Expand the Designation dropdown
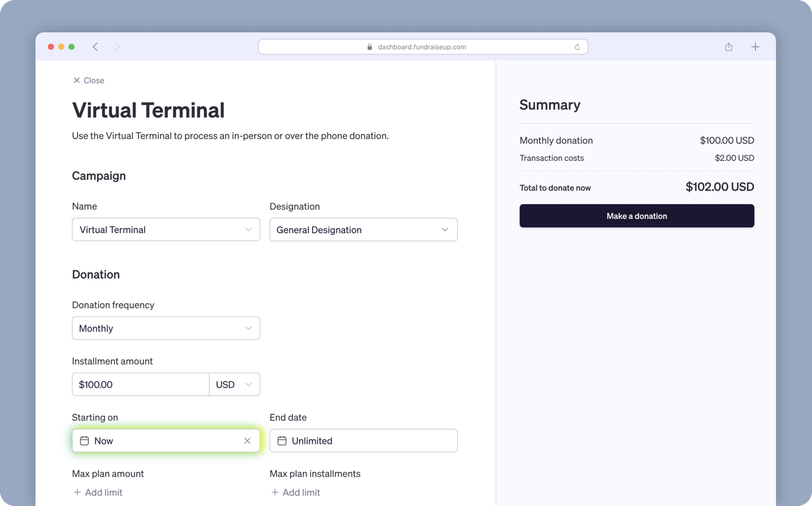 coord(363,230)
